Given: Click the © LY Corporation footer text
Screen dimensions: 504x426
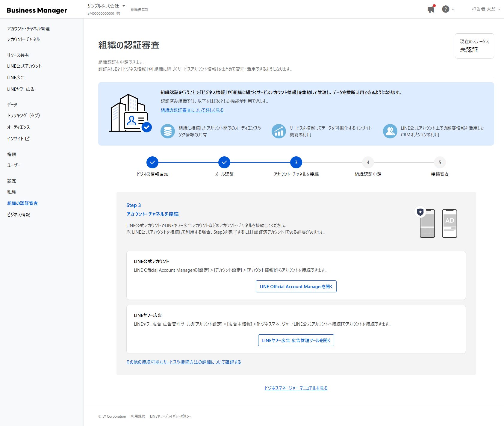Looking at the screenshot, I should tap(112, 416).
